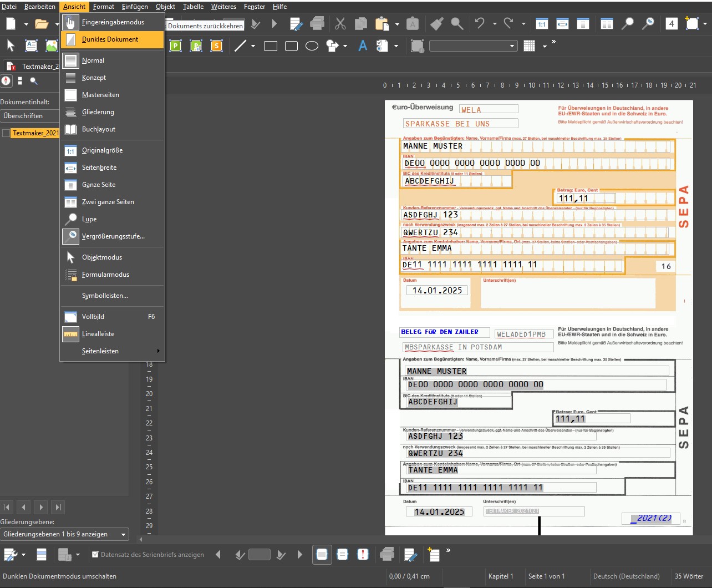The height and width of the screenshot is (588, 712).
Task: Click the scissors cut icon
Action: point(340,24)
